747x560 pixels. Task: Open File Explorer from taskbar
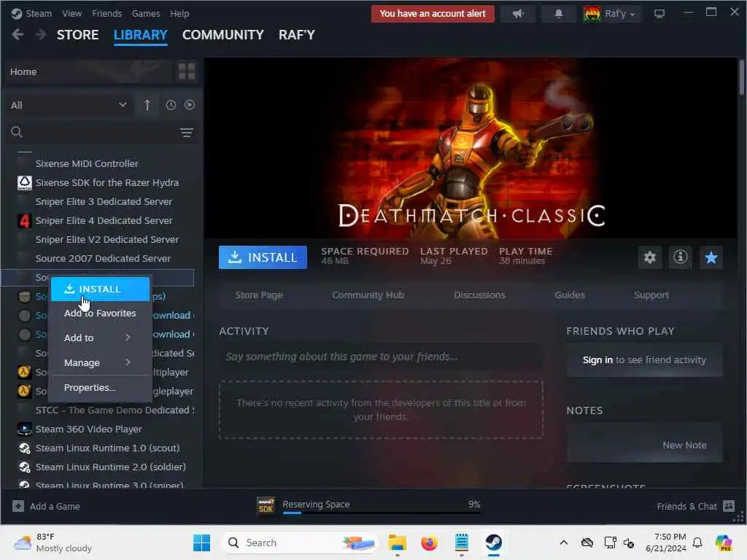(397, 542)
